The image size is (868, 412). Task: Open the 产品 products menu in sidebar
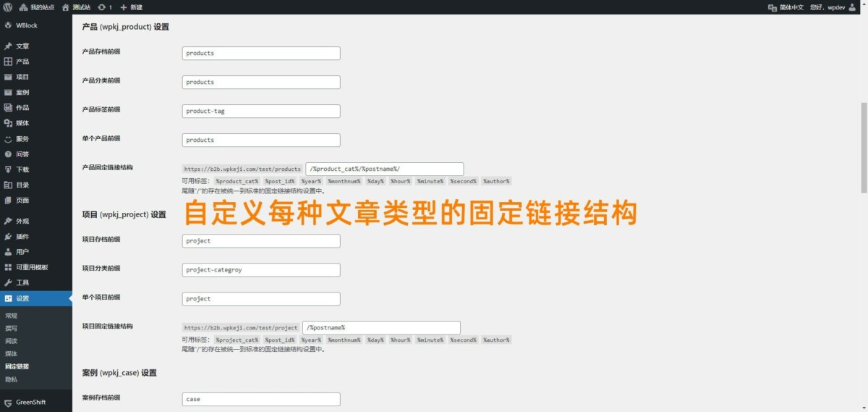click(22, 62)
